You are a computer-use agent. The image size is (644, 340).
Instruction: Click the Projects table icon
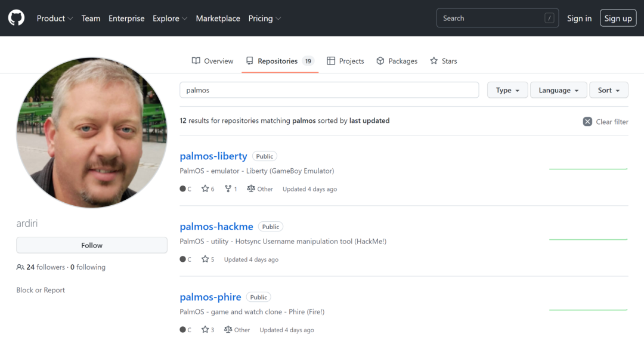click(330, 61)
